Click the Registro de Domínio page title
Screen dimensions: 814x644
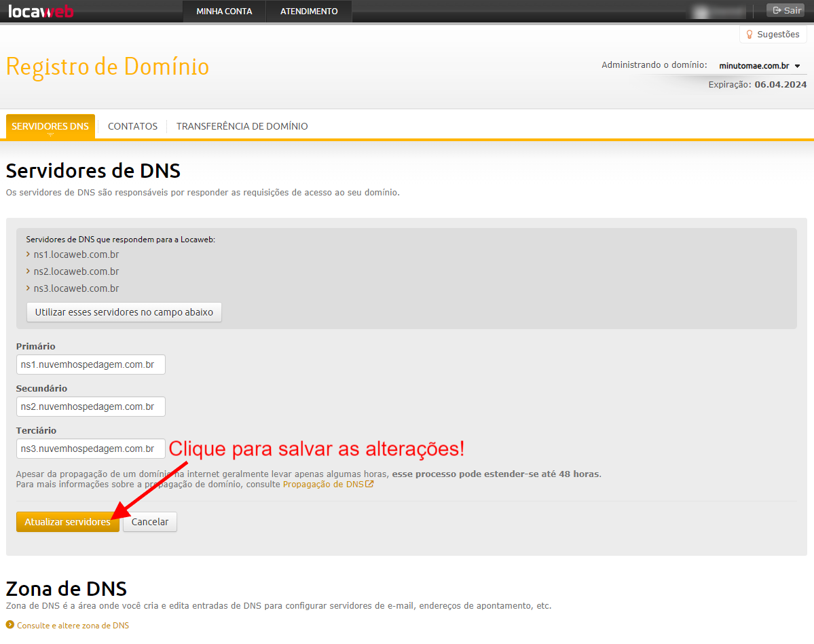107,67
